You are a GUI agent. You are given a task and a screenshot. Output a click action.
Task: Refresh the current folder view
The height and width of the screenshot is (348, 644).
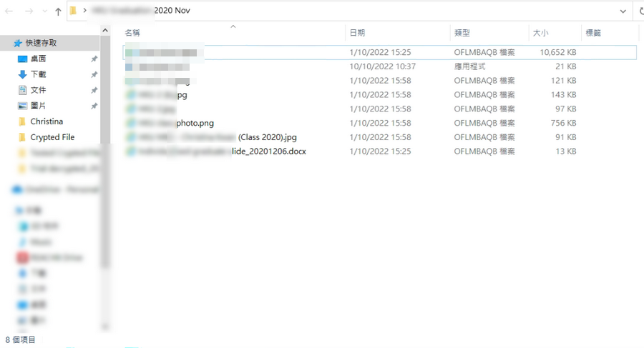[x=639, y=11]
